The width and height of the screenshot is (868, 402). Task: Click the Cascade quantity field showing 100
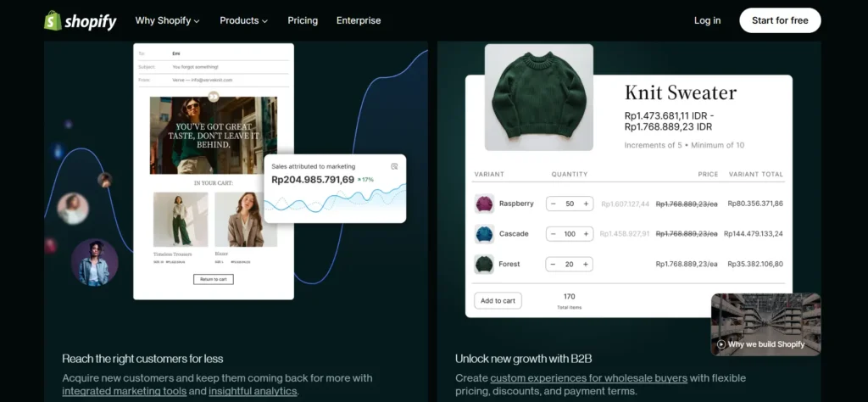(570, 234)
